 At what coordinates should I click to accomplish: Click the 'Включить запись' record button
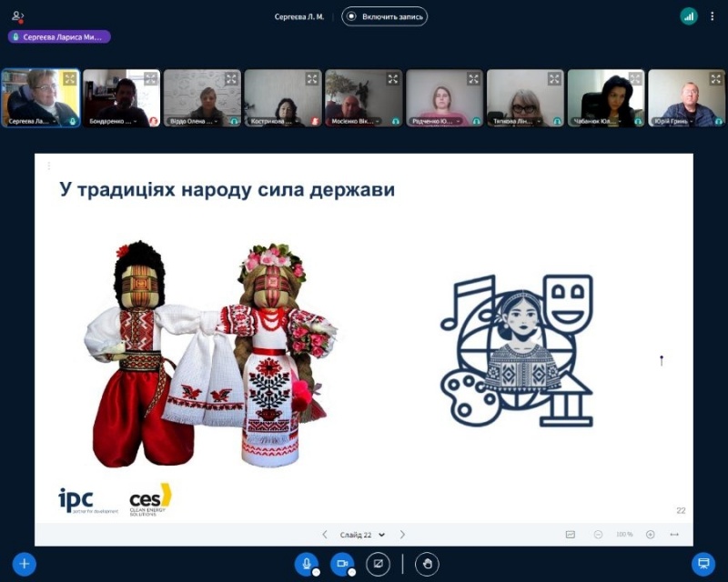coord(384,16)
